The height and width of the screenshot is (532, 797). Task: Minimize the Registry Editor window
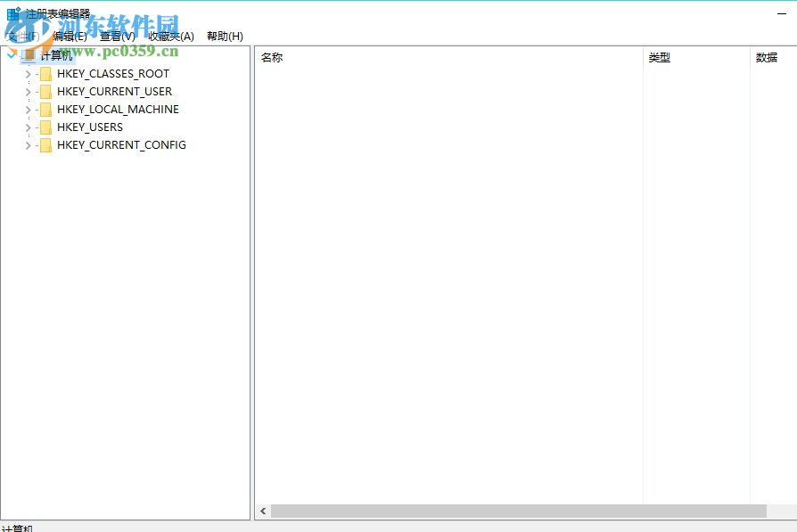pyautogui.click(x=782, y=13)
